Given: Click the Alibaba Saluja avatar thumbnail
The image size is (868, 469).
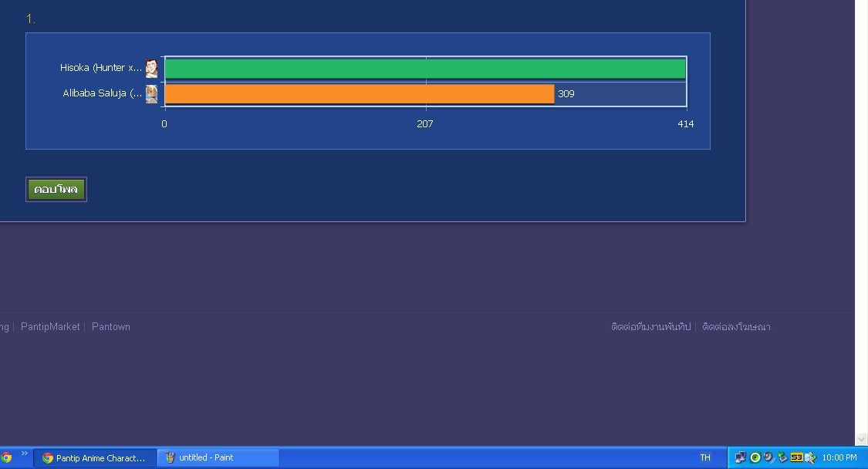Looking at the screenshot, I should (151, 93).
